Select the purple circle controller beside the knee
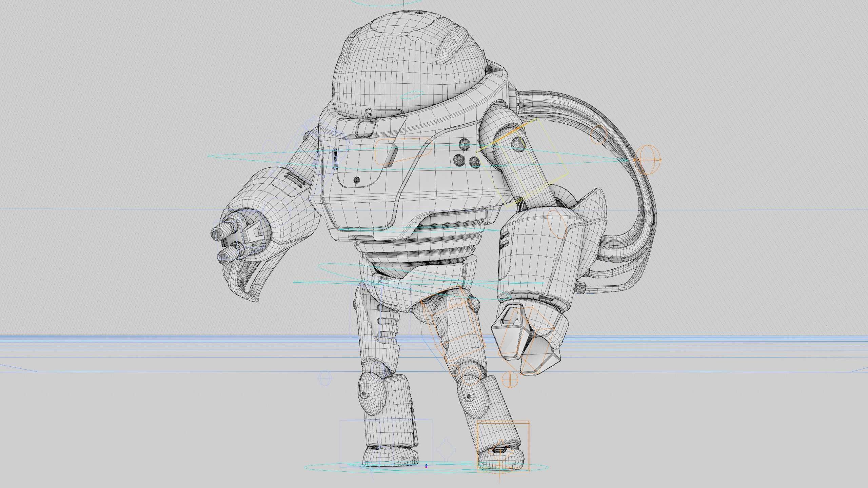 point(325,378)
